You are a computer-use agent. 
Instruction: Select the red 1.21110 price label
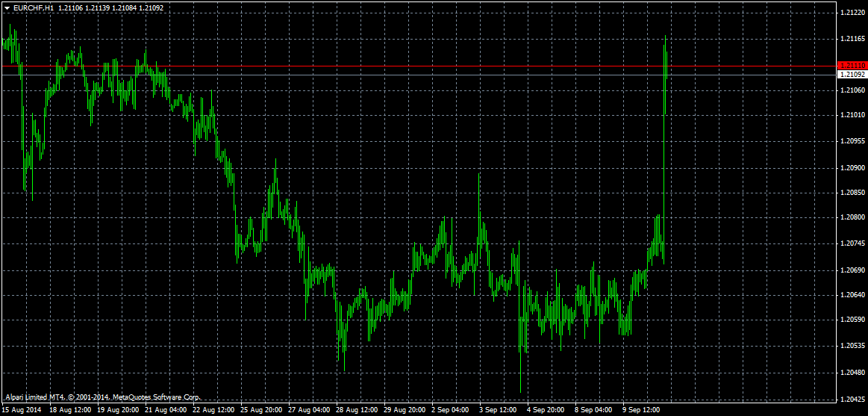[852, 66]
